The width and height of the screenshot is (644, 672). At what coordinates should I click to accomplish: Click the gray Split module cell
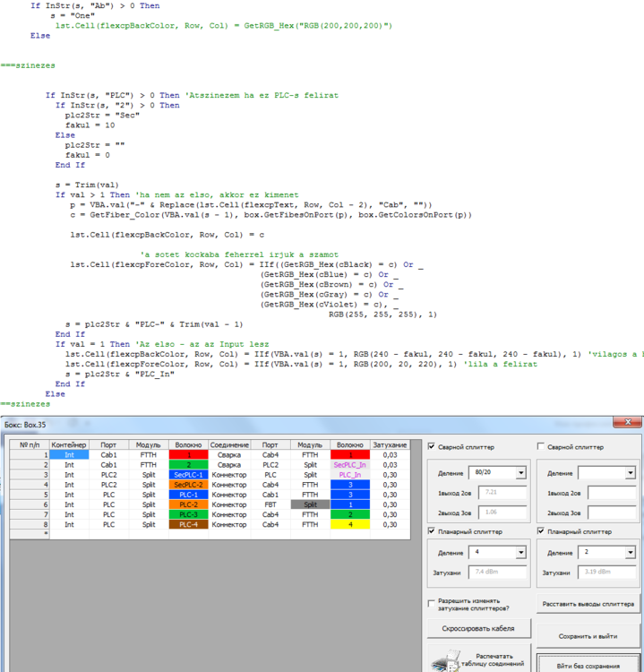point(309,504)
